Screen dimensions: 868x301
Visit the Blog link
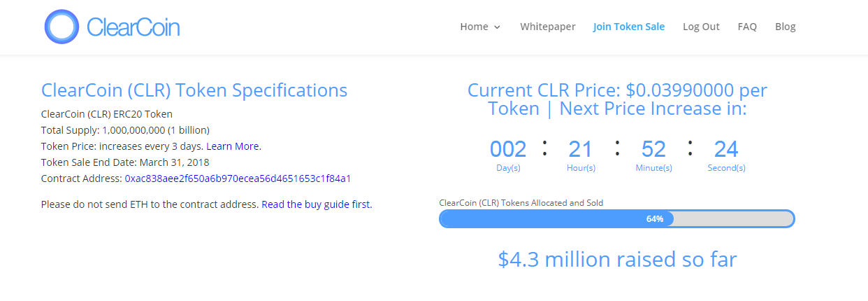[785, 27]
